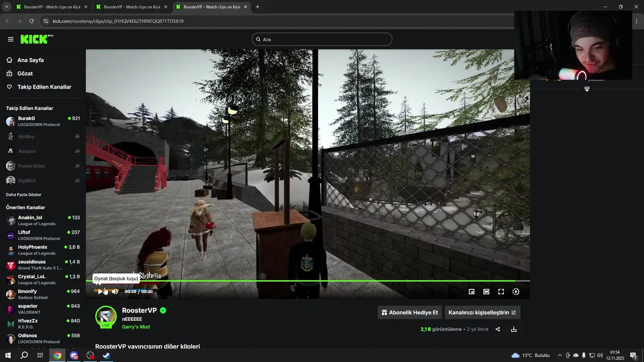Open weather widget 13°C Bulutlu
644x362 pixels.
click(531, 355)
